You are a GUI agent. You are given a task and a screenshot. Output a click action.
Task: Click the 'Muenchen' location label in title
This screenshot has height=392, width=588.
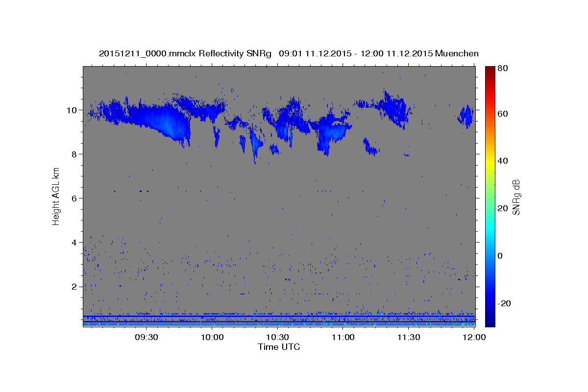(x=456, y=53)
